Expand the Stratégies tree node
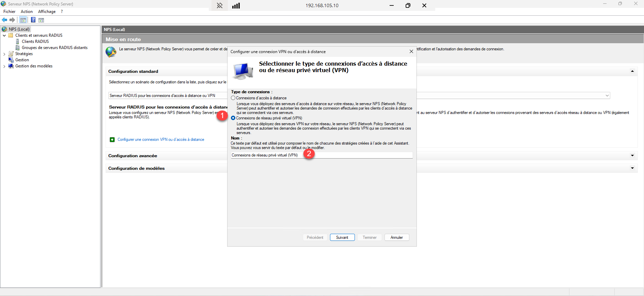Screen dimensions: 644x296 4,54
